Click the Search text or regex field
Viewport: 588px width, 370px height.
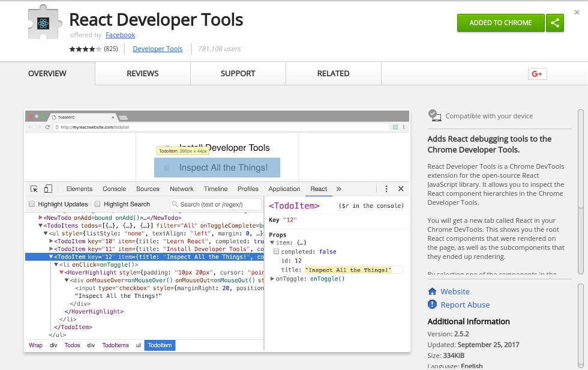click(215, 204)
